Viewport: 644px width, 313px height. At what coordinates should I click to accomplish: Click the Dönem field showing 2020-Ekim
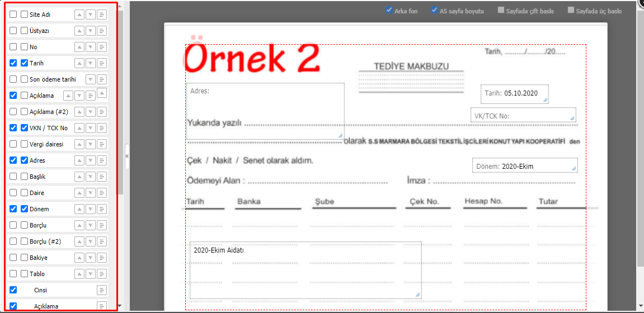525,165
